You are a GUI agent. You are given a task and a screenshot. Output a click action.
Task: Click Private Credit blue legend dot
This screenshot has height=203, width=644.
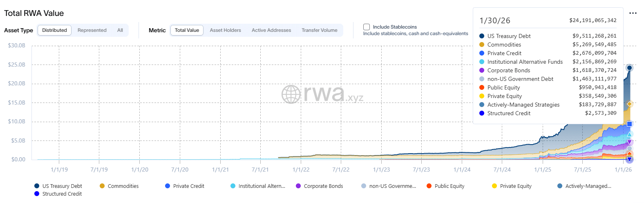[x=168, y=186]
